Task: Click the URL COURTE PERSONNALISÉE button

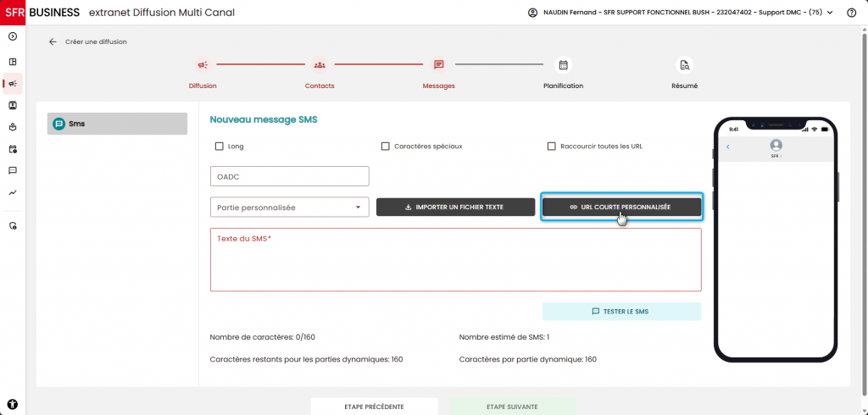Action: point(621,207)
